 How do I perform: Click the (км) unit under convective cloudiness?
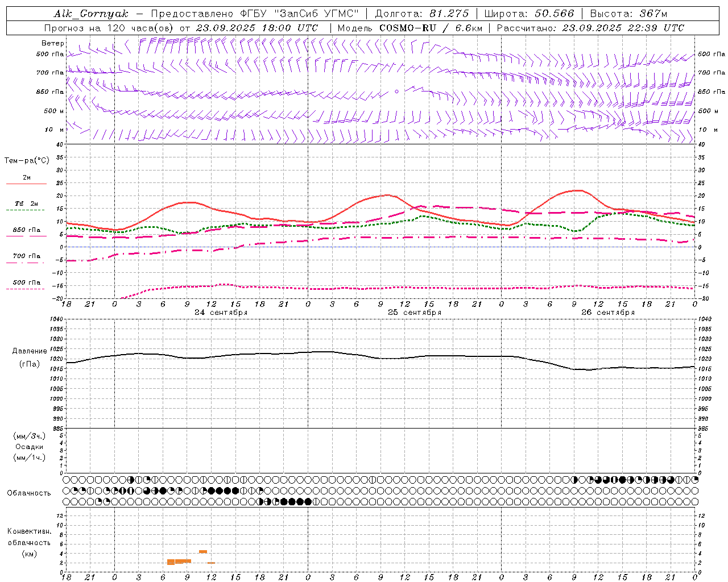coord(29,554)
